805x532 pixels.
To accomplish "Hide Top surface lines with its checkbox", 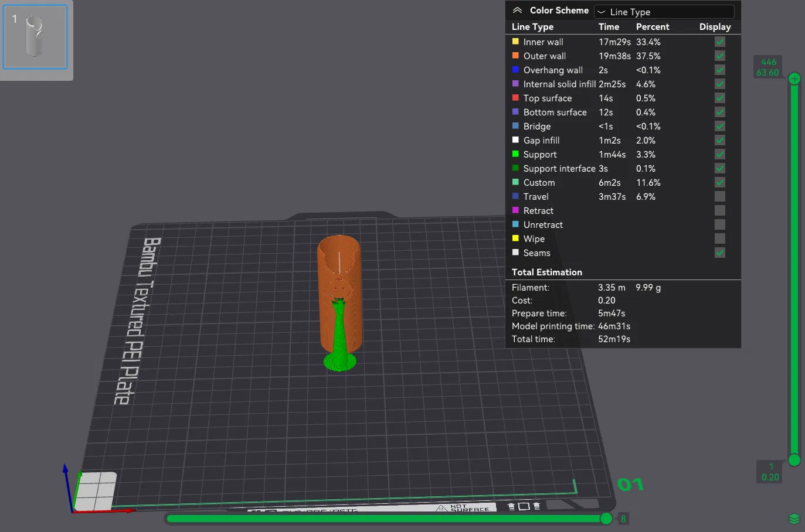I will click(720, 98).
